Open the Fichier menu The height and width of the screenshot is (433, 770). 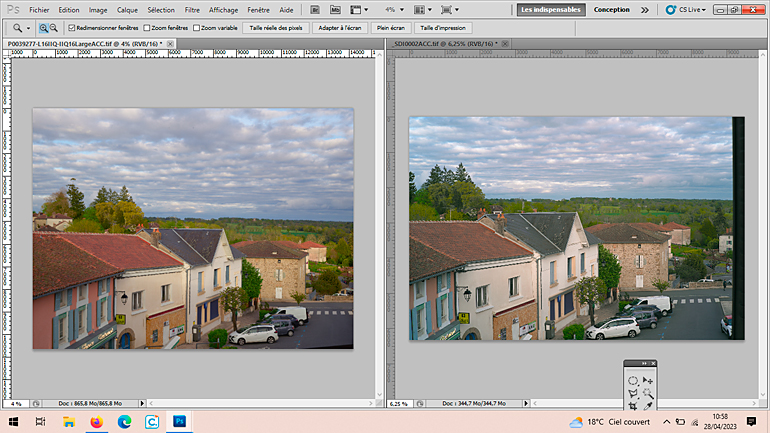point(39,10)
